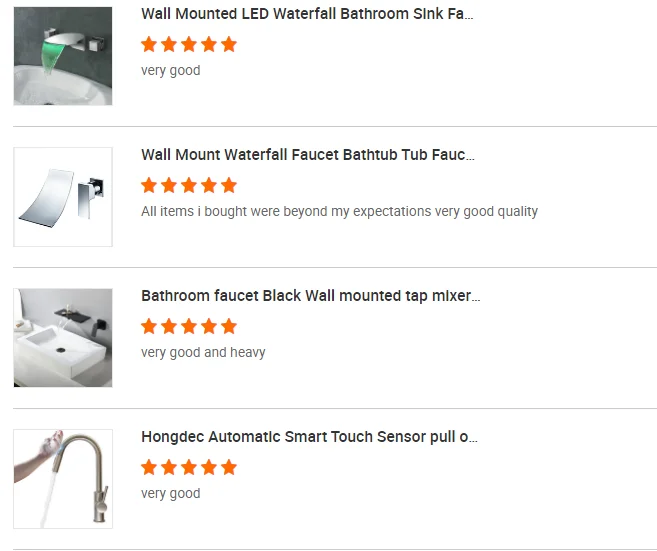Open the chrome wall mount waterfall faucet image

(x=63, y=197)
